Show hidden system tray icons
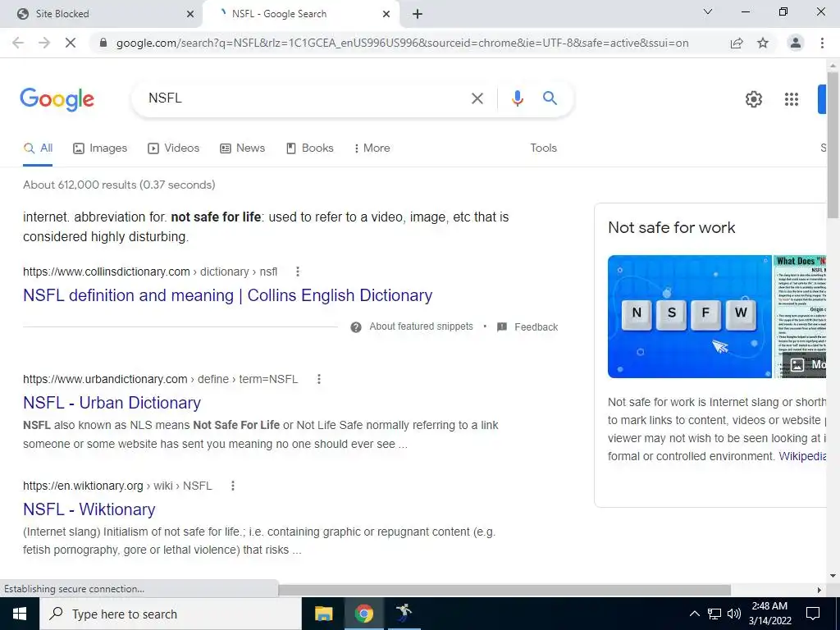This screenshot has height=630, width=840. (694, 614)
